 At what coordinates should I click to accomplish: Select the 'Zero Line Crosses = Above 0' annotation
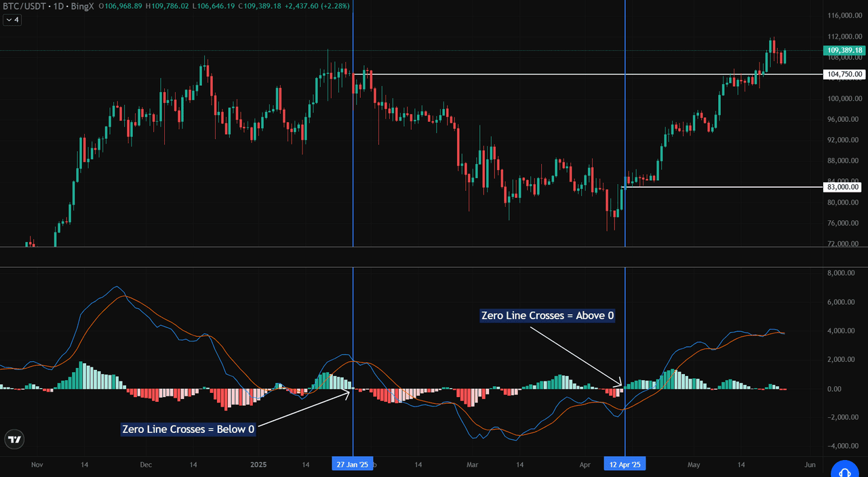[547, 315]
